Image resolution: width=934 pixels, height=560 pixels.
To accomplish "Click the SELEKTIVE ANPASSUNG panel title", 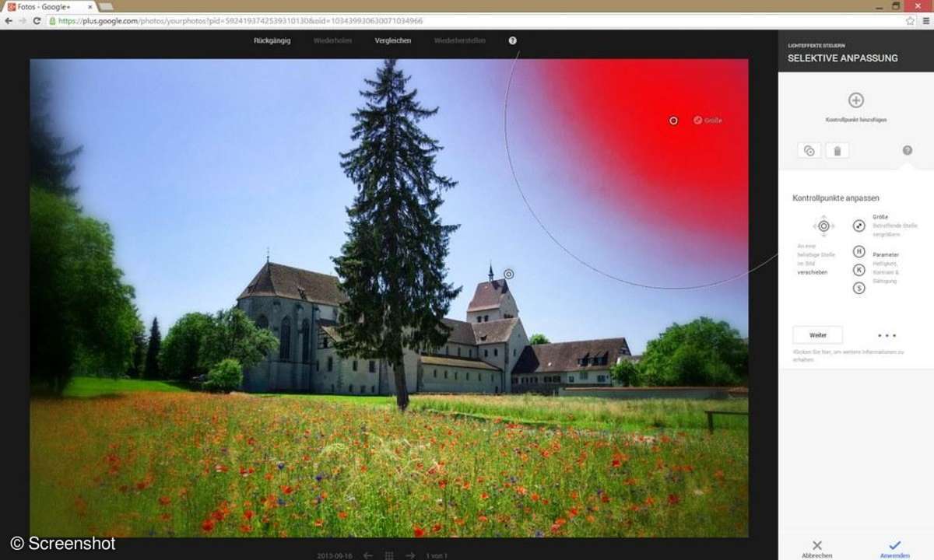I will pyautogui.click(x=842, y=58).
